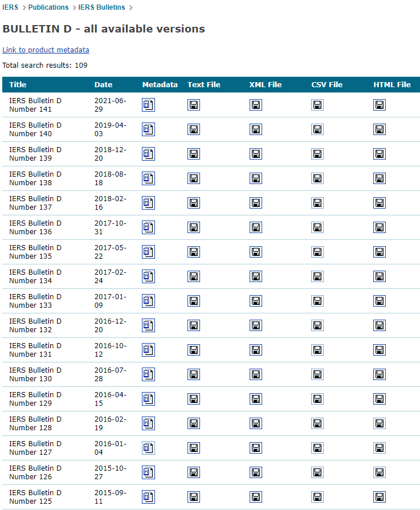The width and height of the screenshot is (420, 510).
Task: Select the IERS Bulletin D Number 129 title
Action: pyautogui.click(x=35, y=399)
